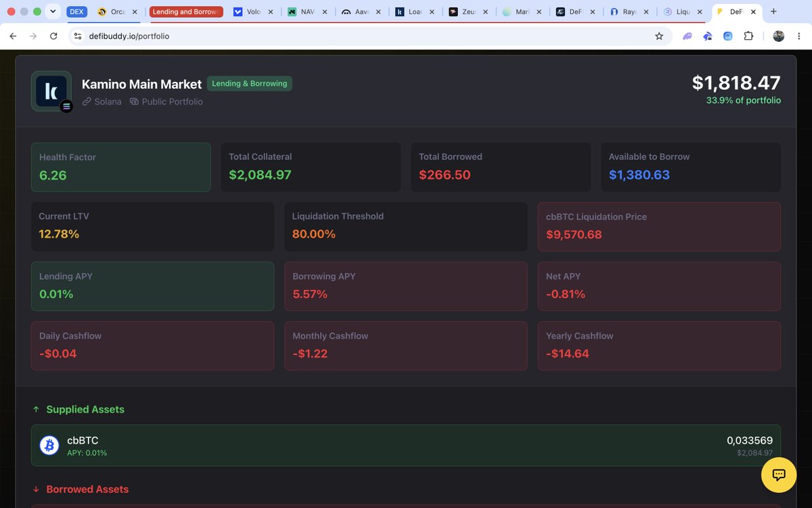Click the Monthly Cashflow -$1.22 value

310,354
